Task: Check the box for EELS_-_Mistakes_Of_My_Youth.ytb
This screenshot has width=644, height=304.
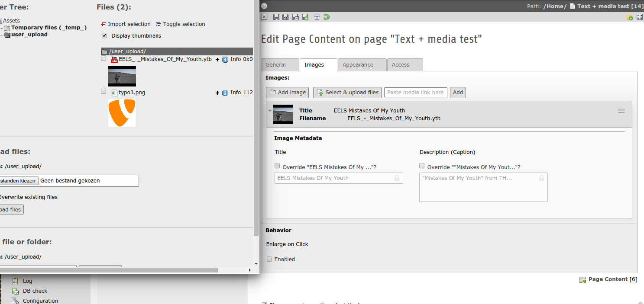Action: 104,58
